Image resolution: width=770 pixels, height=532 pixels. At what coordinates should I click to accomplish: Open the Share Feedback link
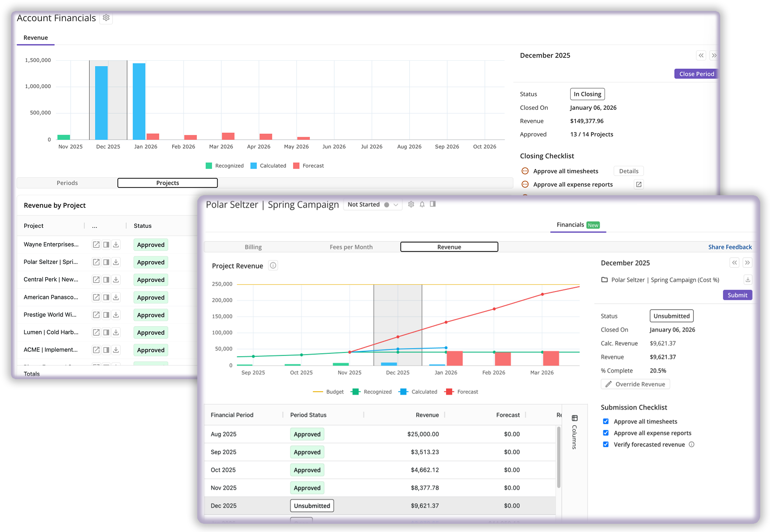click(730, 247)
